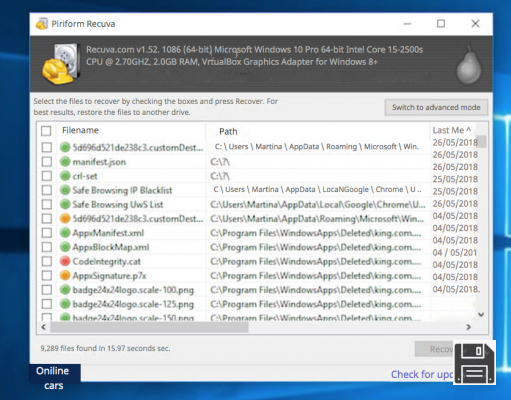Viewport: 511px width, 400px height.
Task: Click green status dot for AppxBlockMap.xml
Action: (65, 247)
